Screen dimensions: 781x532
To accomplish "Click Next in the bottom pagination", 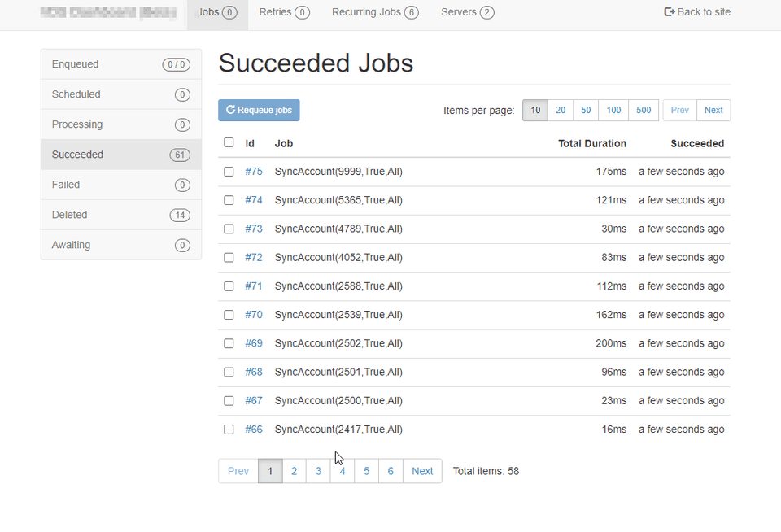I will (x=421, y=470).
